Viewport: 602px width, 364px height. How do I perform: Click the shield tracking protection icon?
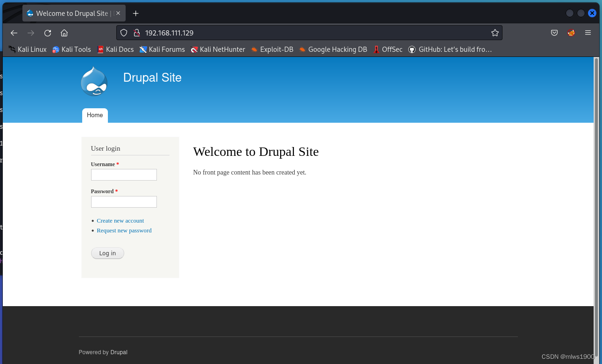[124, 33]
